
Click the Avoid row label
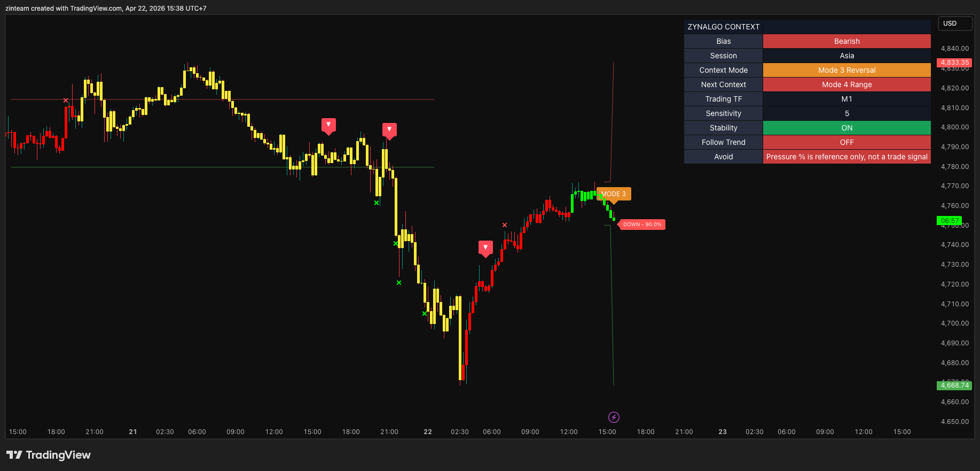point(724,157)
